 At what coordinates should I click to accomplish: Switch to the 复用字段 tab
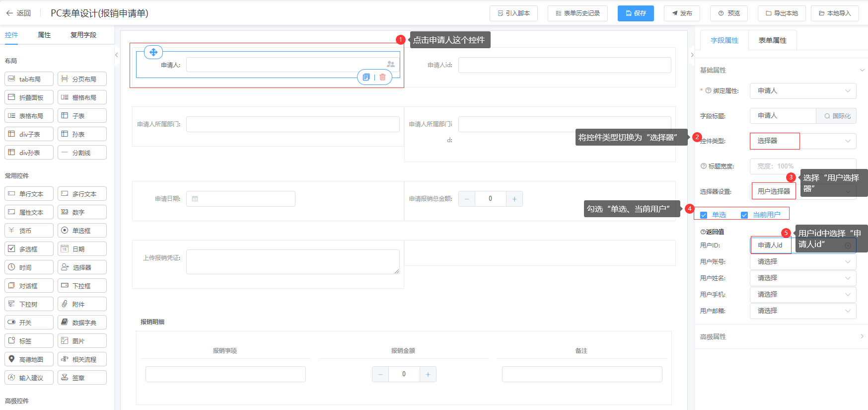(x=83, y=35)
